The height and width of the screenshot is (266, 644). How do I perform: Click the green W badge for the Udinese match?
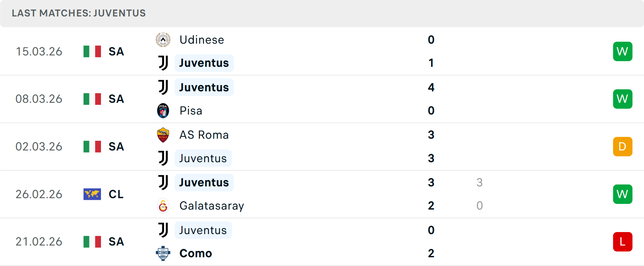tap(623, 51)
